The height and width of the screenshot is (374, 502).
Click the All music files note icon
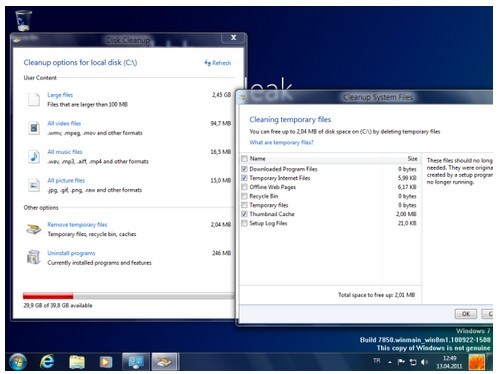34,156
